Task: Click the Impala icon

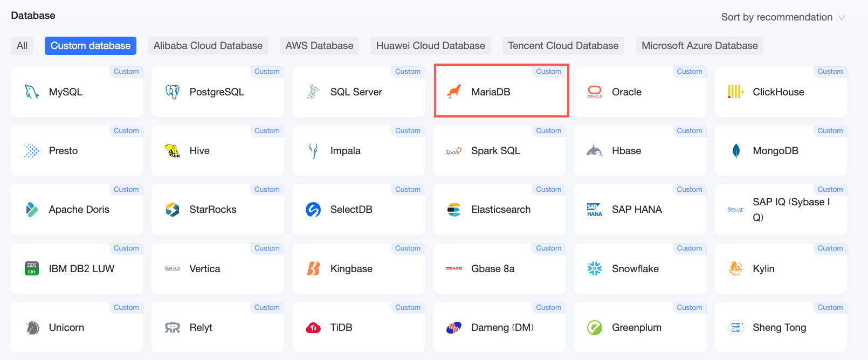Action: [x=313, y=151]
